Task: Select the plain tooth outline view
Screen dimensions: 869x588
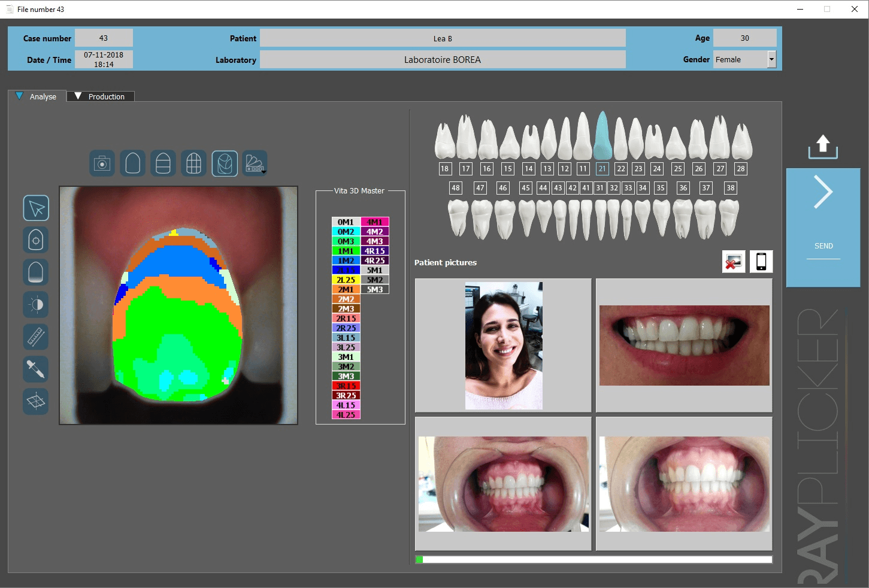Action: tap(133, 163)
